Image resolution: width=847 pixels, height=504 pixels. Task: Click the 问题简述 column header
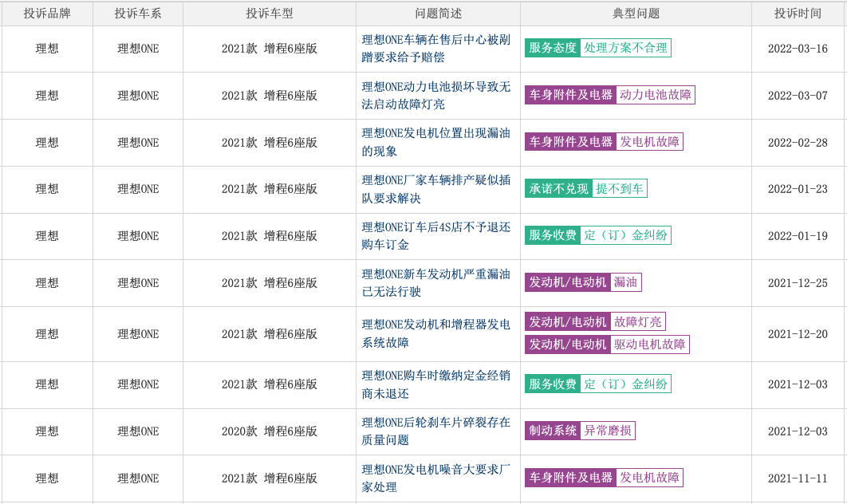(438, 14)
